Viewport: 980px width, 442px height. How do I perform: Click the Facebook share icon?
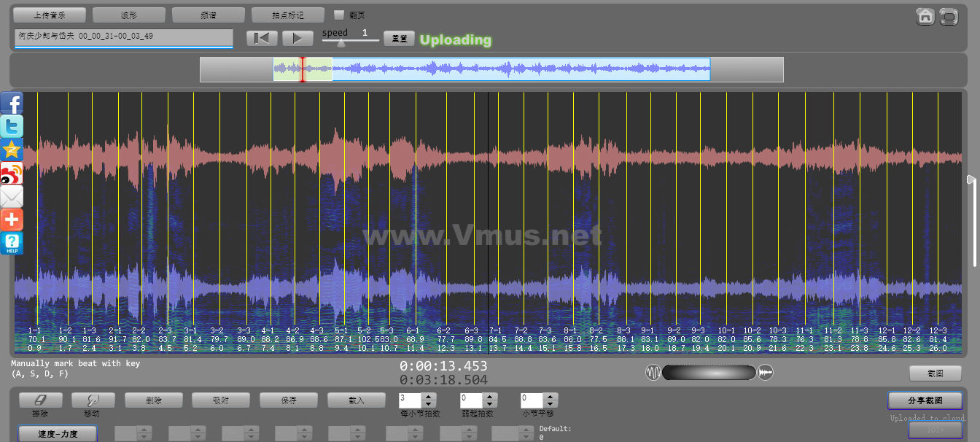tap(12, 103)
